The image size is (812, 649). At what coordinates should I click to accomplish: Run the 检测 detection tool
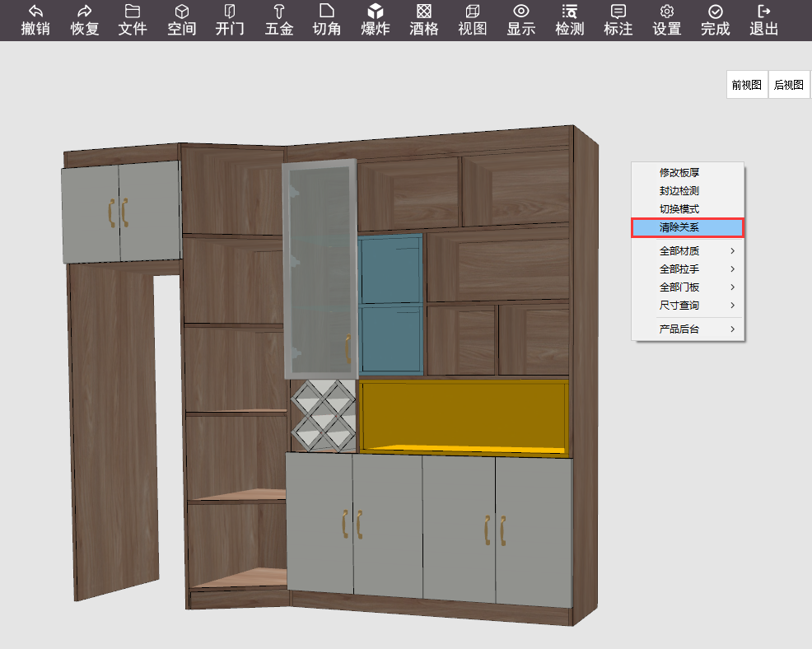coord(570,21)
